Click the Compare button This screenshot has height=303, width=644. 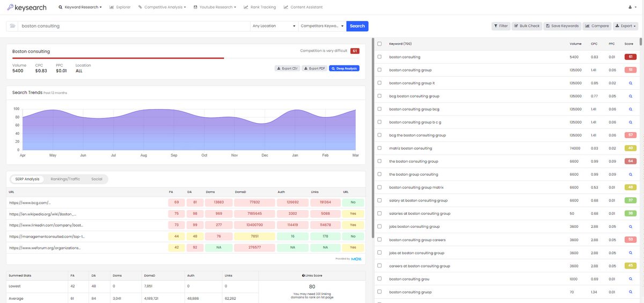[597, 26]
